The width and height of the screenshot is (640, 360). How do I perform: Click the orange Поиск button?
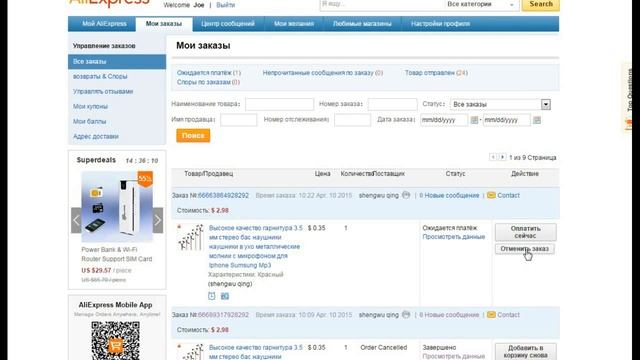[x=193, y=136]
